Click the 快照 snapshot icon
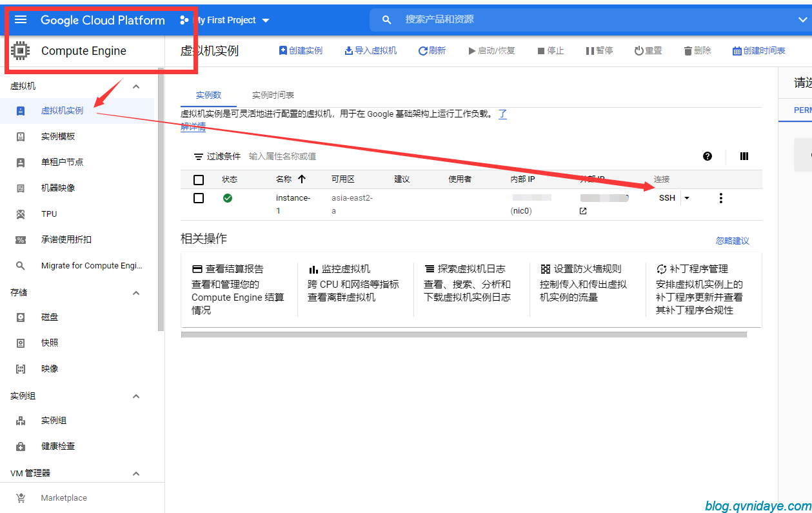812x513 pixels. 21,343
